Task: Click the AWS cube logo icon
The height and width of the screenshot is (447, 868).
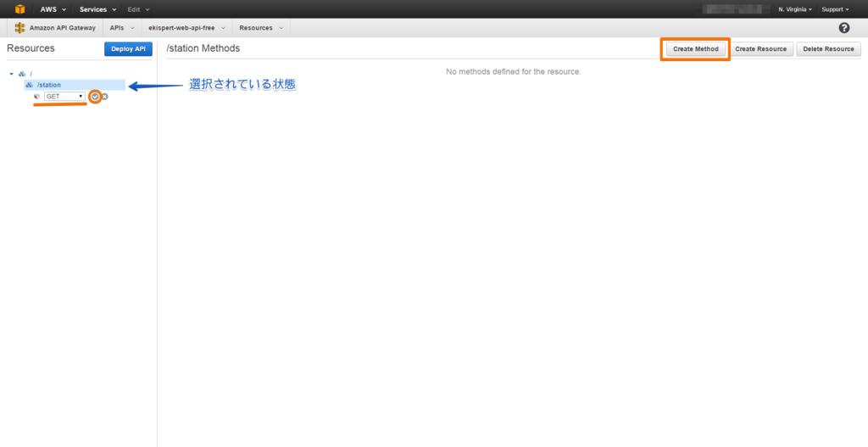Action: (20, 8)
